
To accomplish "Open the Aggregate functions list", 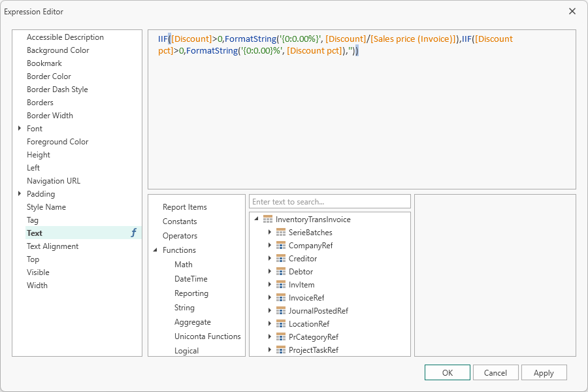I will tap(192, 322).
